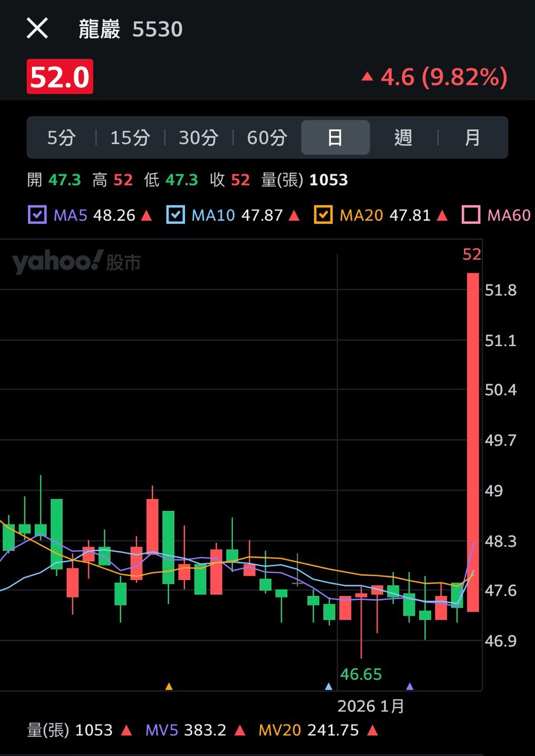The width and height of the screenshot is (535, 756).
Task: Toggle the MA10 checkbox
Action: pyautogui.click(x=176, y=215)
